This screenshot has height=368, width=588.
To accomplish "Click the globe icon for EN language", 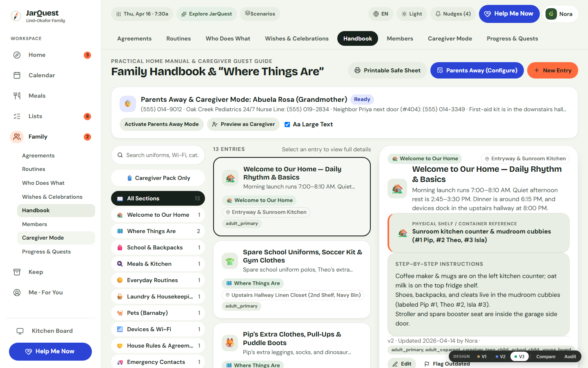I will click(x=376, y=14).
